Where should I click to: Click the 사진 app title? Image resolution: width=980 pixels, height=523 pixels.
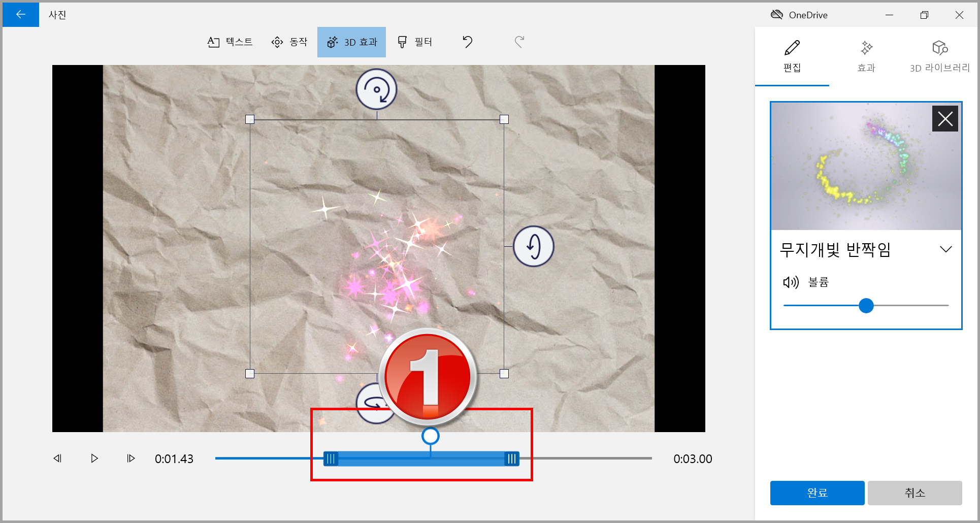point(57,15)
